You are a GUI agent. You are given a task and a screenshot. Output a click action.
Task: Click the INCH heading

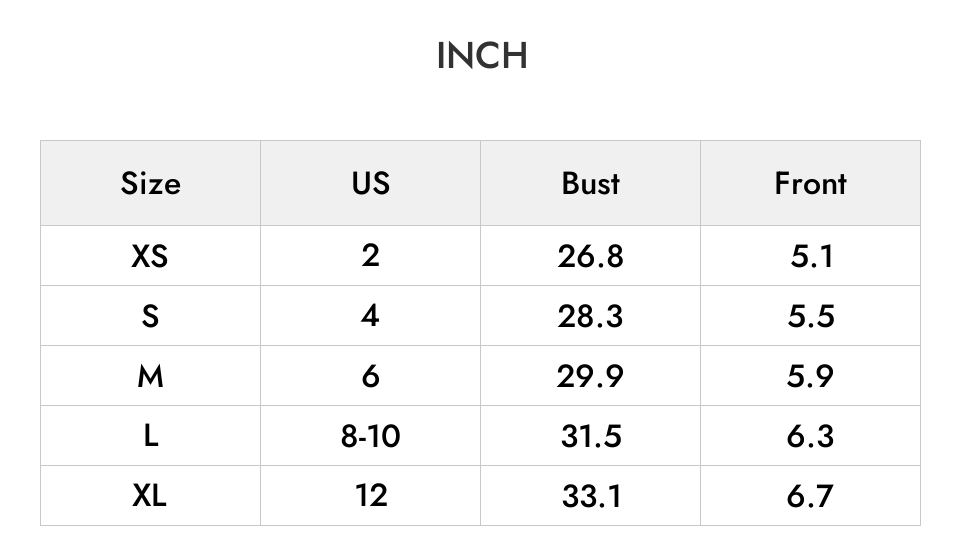point(482,56)
